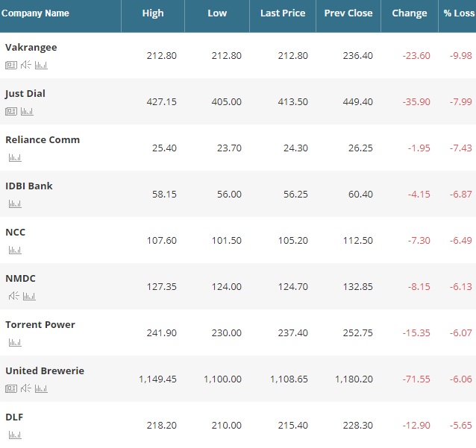Open news icon under Just Dial
476x448 pixels.
[x=11, y=111]
